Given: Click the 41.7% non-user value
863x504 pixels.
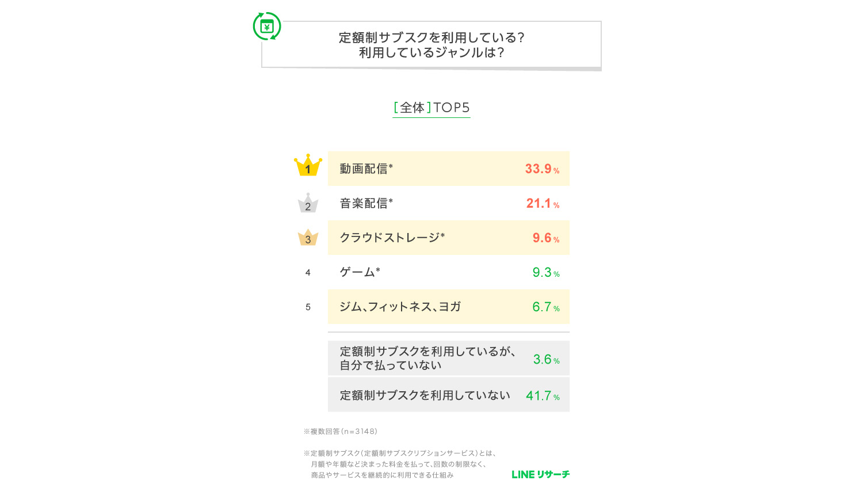Looking at the screenshot, I should point(542,396).
